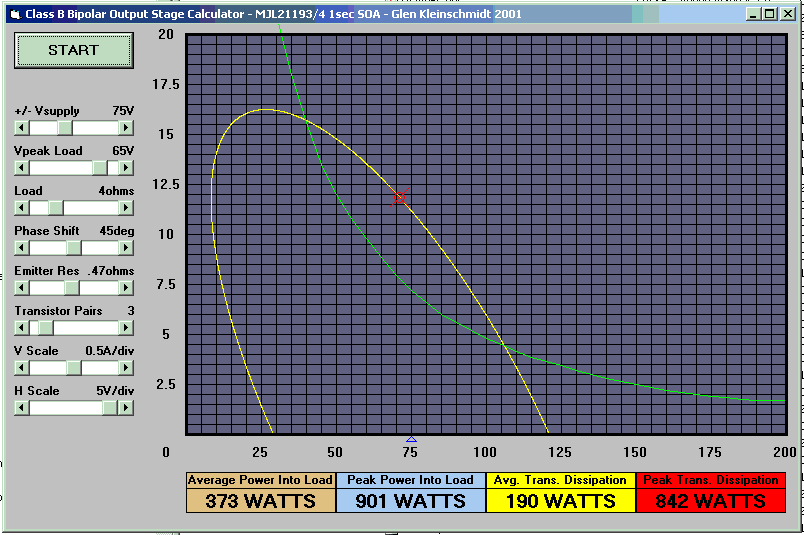Click the '65V' Vpeak Load value

[123, 151]
